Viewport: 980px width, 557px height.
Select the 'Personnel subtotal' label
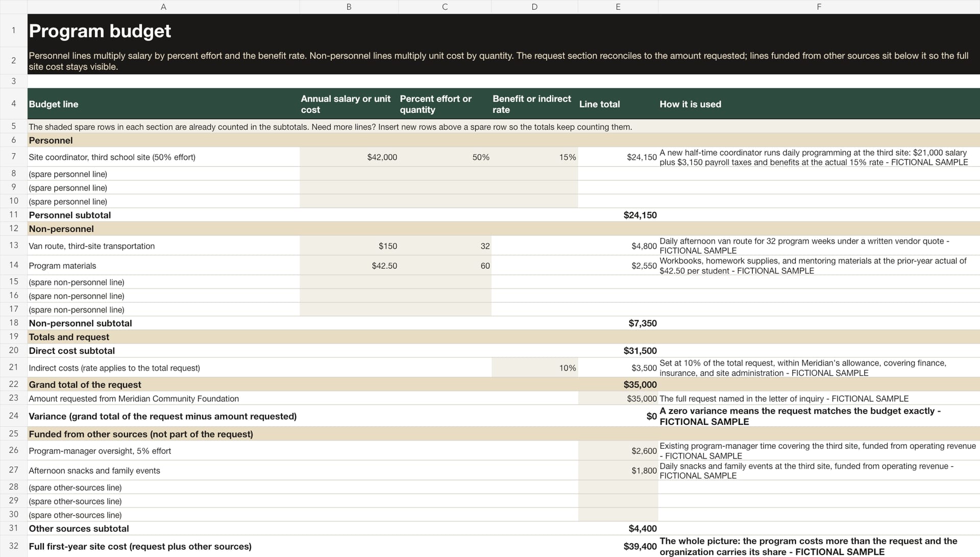coord(163,215)
